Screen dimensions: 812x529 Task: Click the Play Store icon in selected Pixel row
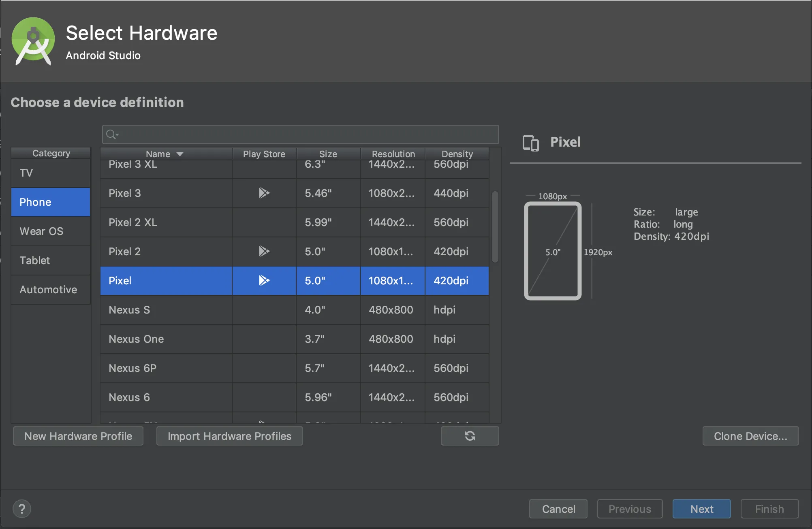tap(264, 280)
